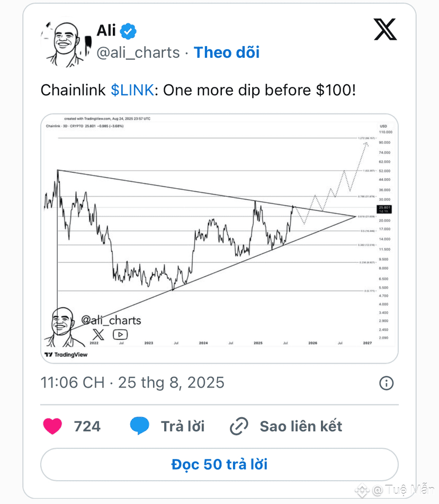Open the tweet info circle icon
439x504 pixels.
386,383
